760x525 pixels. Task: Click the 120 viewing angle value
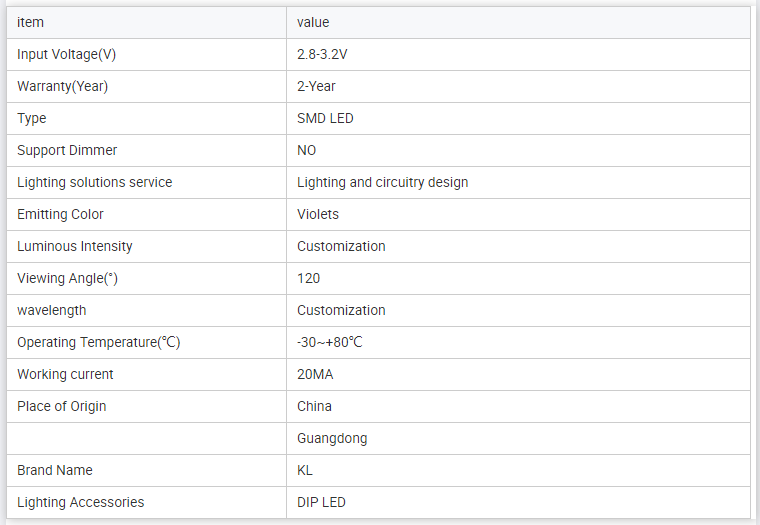tap(308, 278)
